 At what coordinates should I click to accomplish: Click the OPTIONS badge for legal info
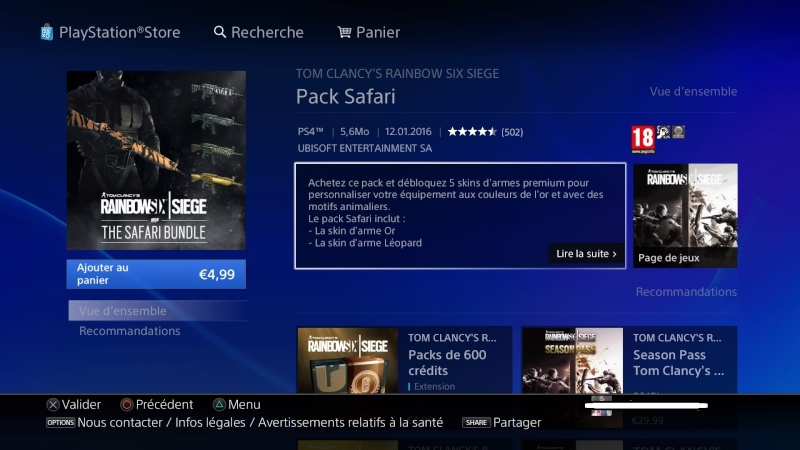coord(61,422)
